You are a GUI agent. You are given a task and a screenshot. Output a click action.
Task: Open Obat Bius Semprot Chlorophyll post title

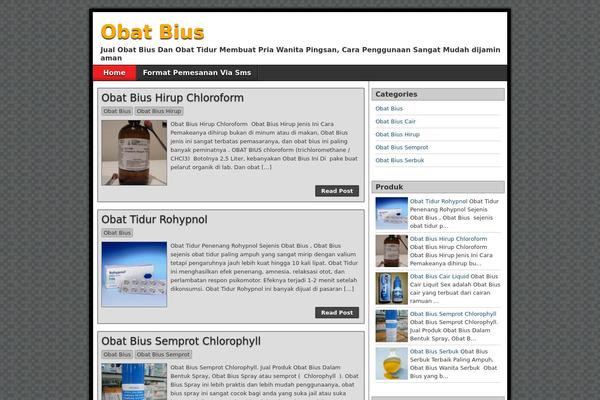click(181, 341)
